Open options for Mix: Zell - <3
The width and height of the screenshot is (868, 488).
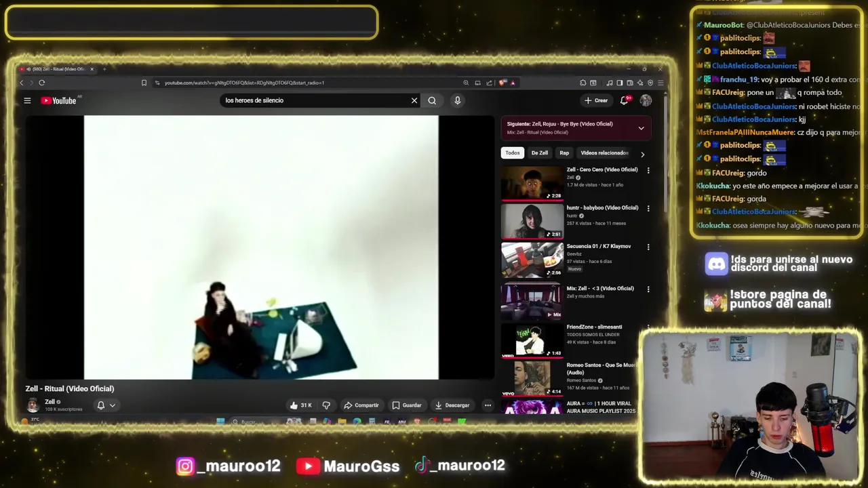tap(648, 289)
